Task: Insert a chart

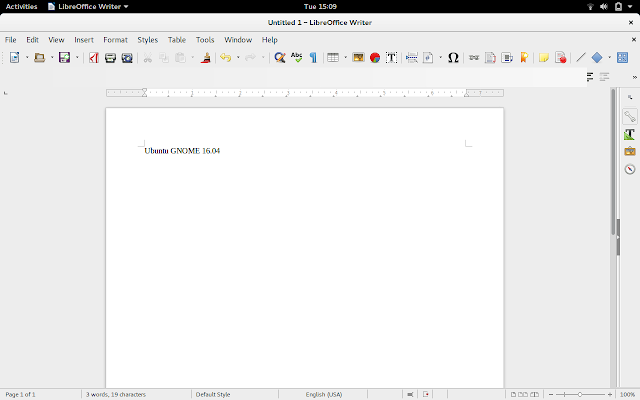Action: (375, 58)
